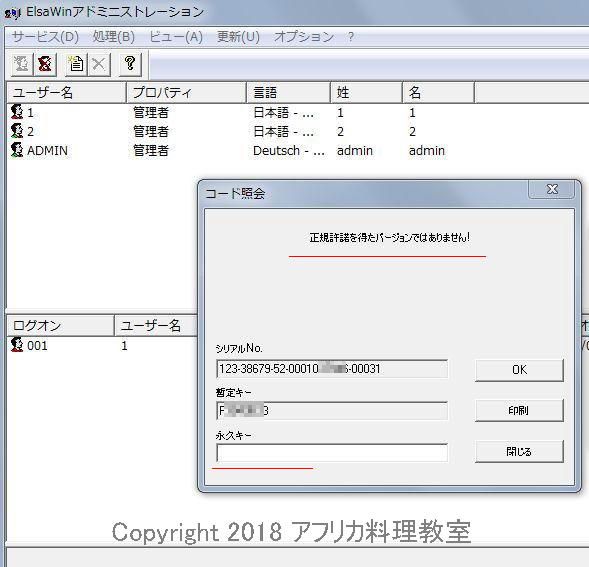Click the question mark help toolbar icon

point(130,64)
